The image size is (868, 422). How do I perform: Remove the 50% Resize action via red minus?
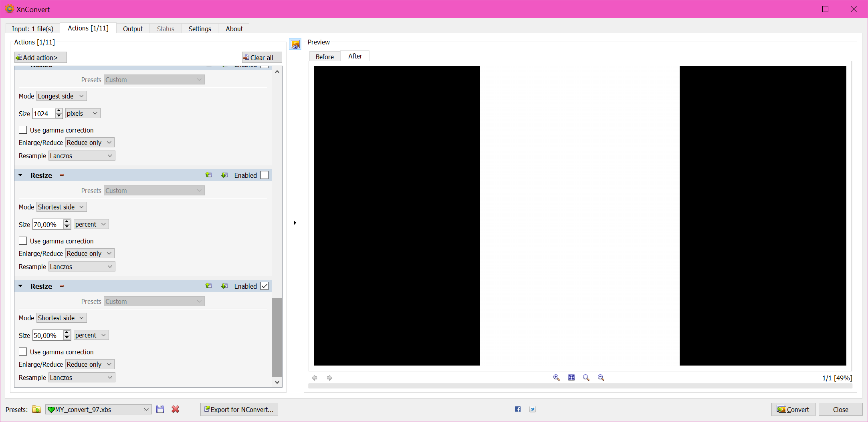pos(62,286)
